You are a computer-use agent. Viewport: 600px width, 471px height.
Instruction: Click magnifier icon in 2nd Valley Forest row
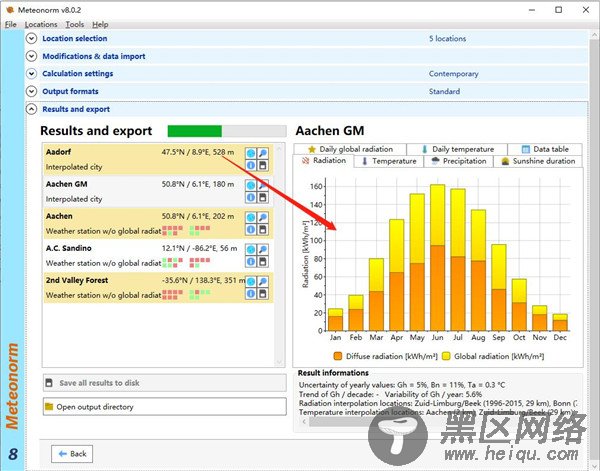(x=262, y=282)
